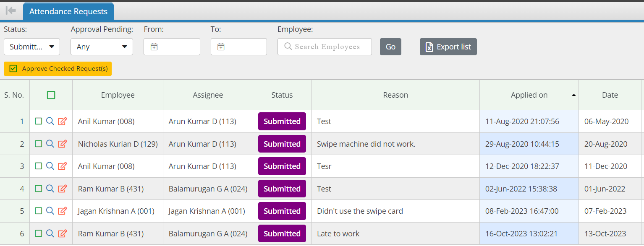This screenshot has width=644, height=246.
Task: Edit Jagan Krishnan A's request with the pencil icon
Action: [x=62, y=211]
